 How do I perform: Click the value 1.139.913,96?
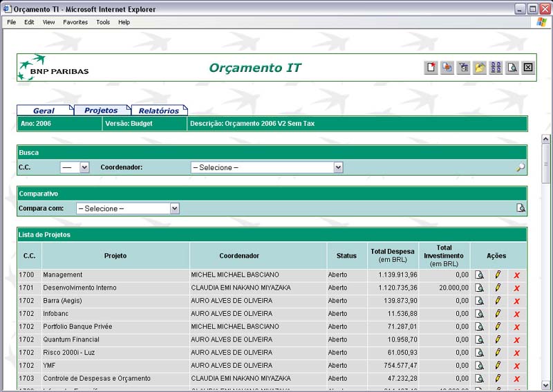(398, 275)
